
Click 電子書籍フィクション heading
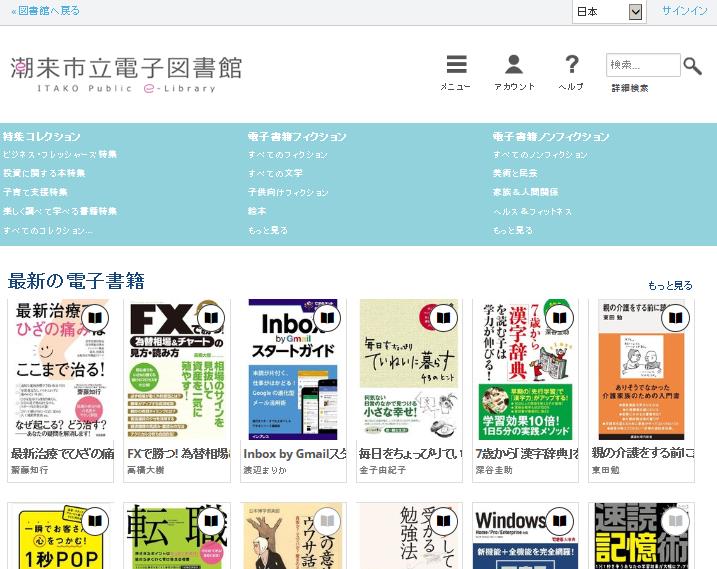297,136
